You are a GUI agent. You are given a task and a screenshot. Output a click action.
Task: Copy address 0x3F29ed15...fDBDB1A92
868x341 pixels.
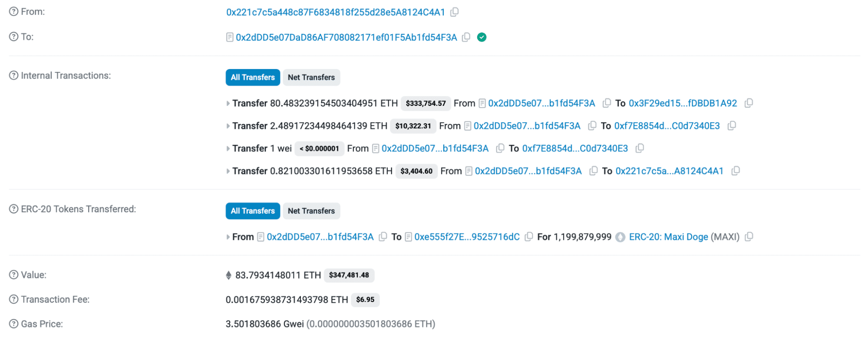pos(749,103)
